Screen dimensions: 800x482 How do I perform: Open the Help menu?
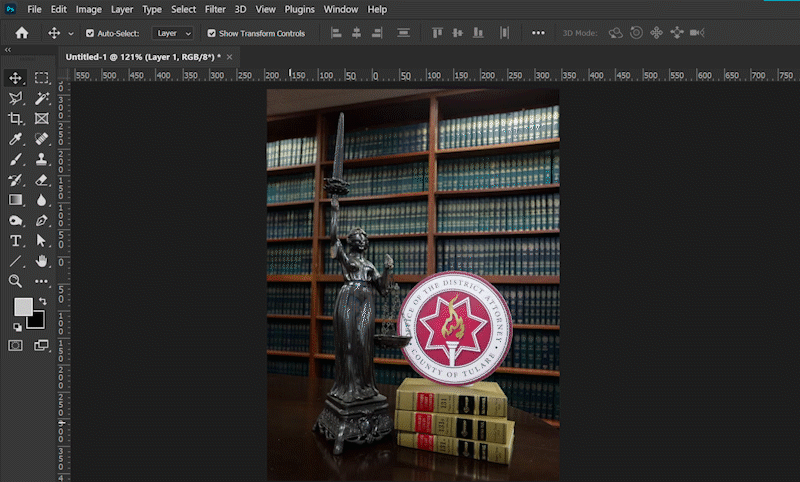click(x=377, y=9)
